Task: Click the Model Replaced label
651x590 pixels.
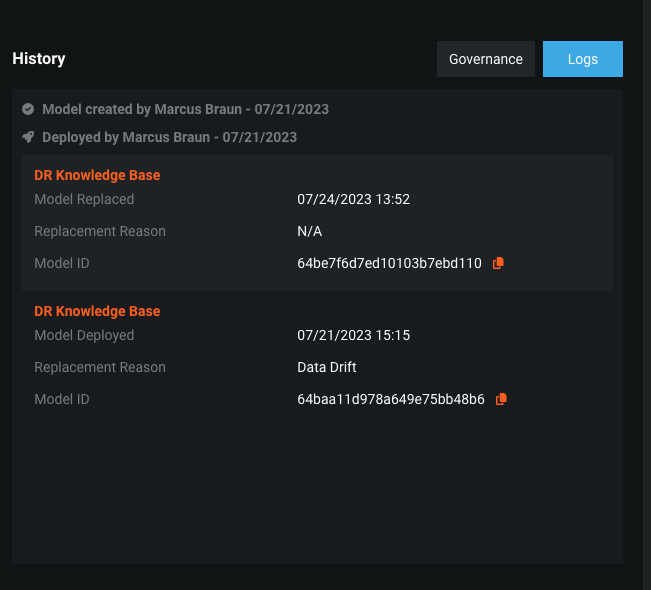Action: coord(84,199)
